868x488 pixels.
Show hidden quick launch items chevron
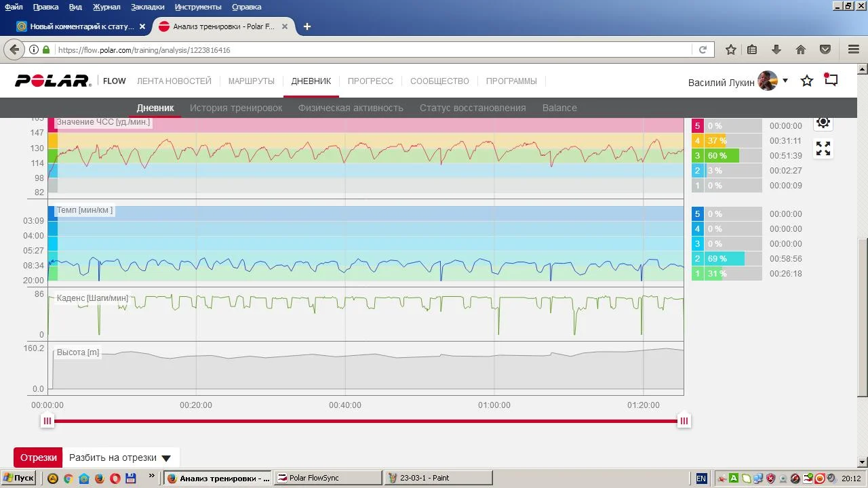pos(151,477)
